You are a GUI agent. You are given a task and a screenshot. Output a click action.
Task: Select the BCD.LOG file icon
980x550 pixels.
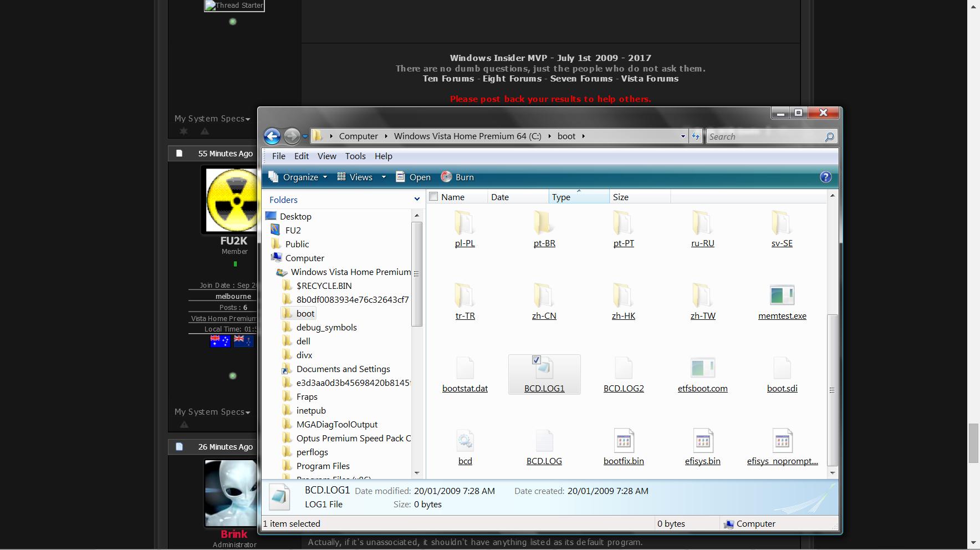(x=544, y=440)
